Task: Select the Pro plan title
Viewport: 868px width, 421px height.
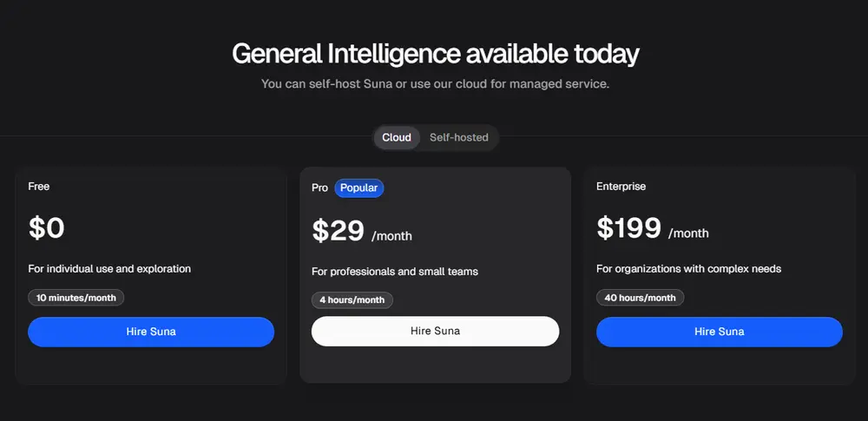Action: coord(320,187)
